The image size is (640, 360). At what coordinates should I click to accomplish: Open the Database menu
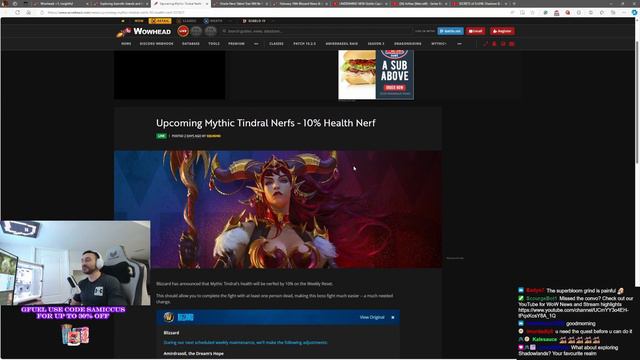[x=191, y=44]
